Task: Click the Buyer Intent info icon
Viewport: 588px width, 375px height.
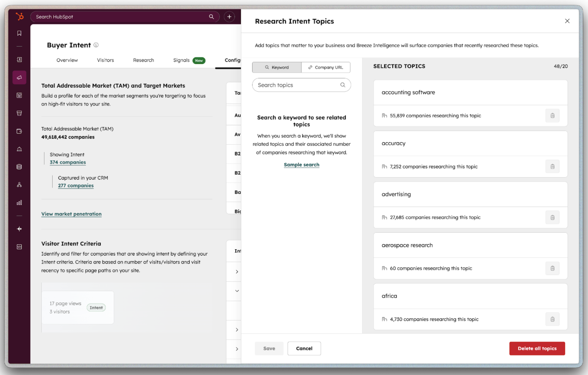Action: tap(96, 45)
